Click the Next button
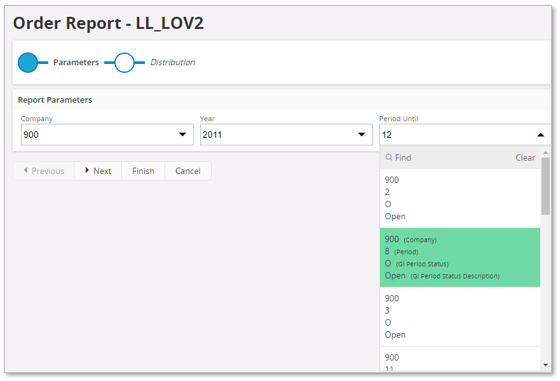 pos(98,171)
